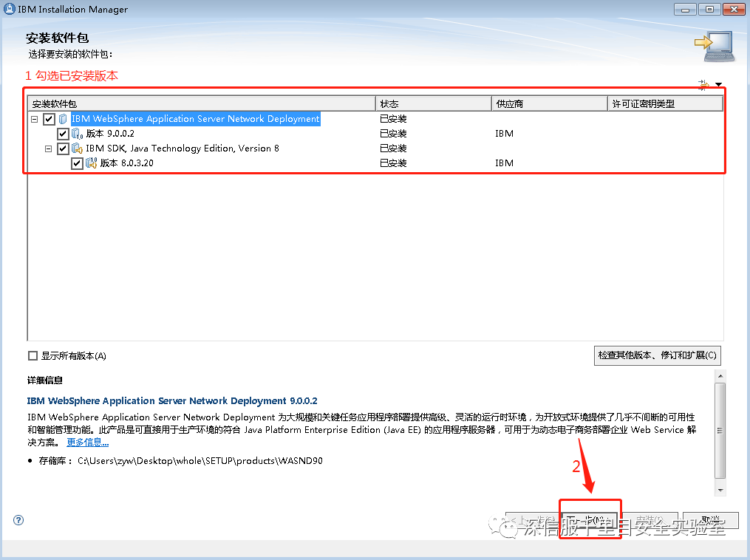Uncheck the version 8.0.3.20 checkbox
Screen dimensions: 750x560
(77, 163)
